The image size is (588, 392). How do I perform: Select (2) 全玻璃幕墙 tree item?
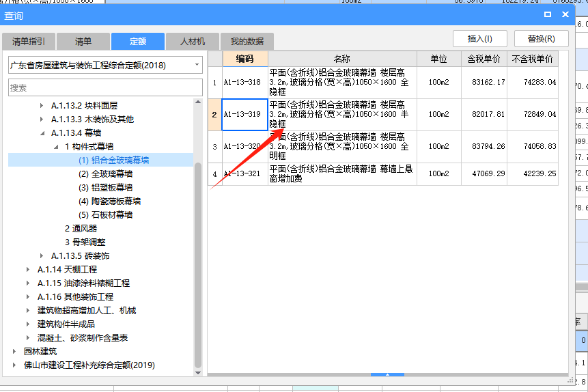[105, 173]
